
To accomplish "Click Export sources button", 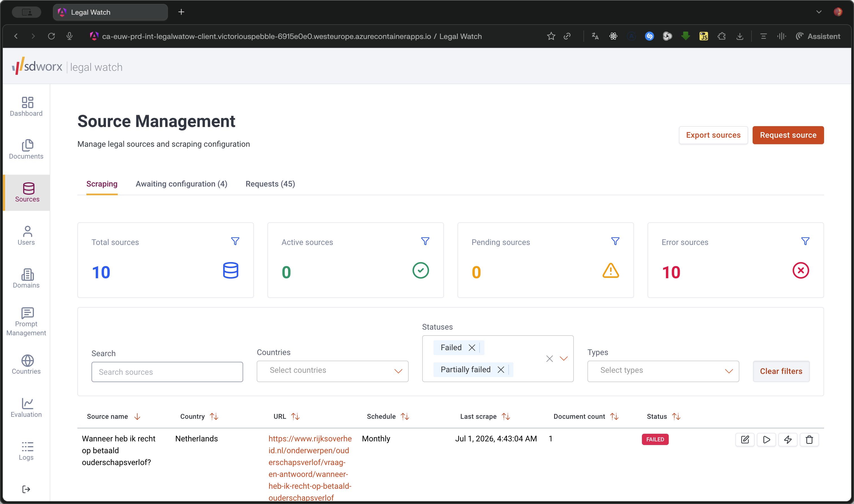I will tap(713, 135).
